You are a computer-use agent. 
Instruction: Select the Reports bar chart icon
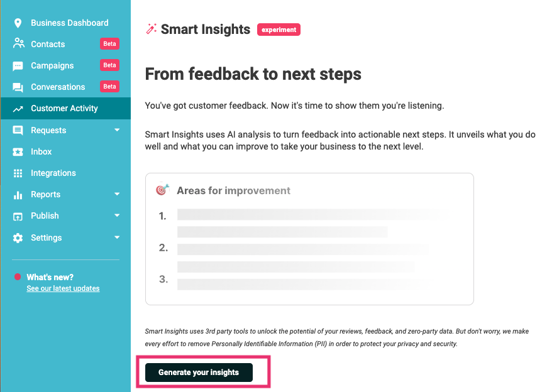[x=18, y=194]
